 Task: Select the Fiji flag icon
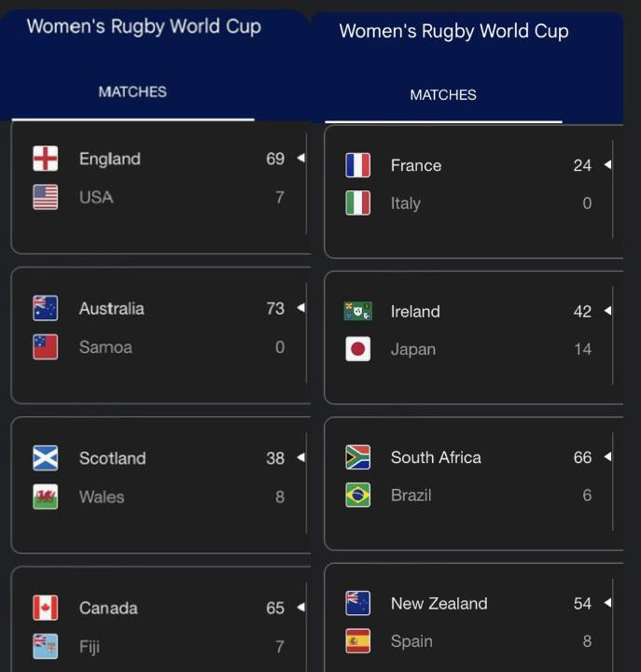coord(46,646)
